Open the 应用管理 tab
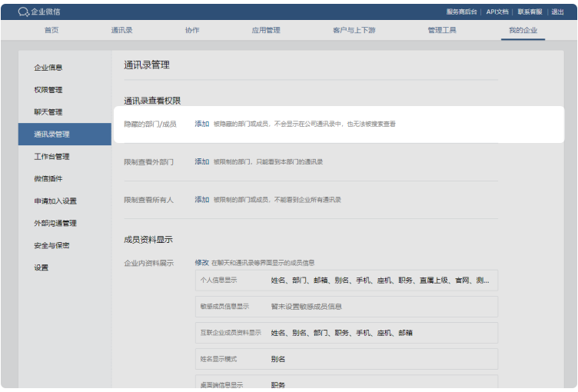 [266, 30]
